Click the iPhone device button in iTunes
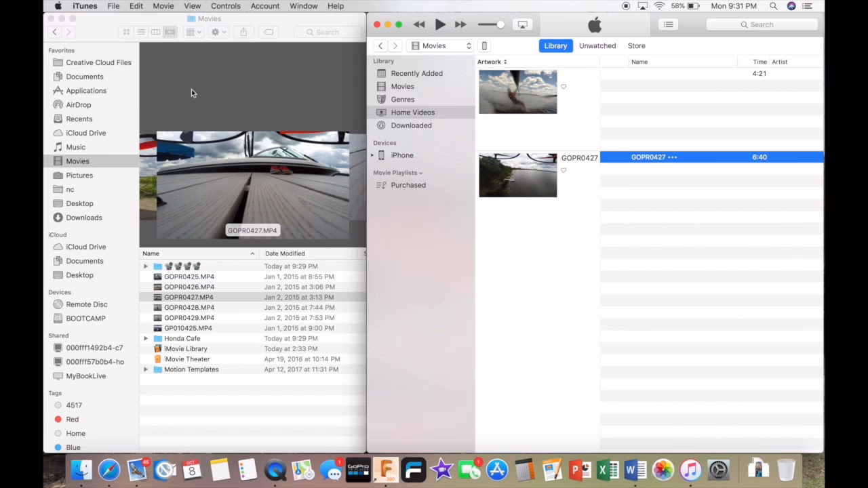Image resolution: width=868 pixels, height=488 pixels. click(484, 45)
